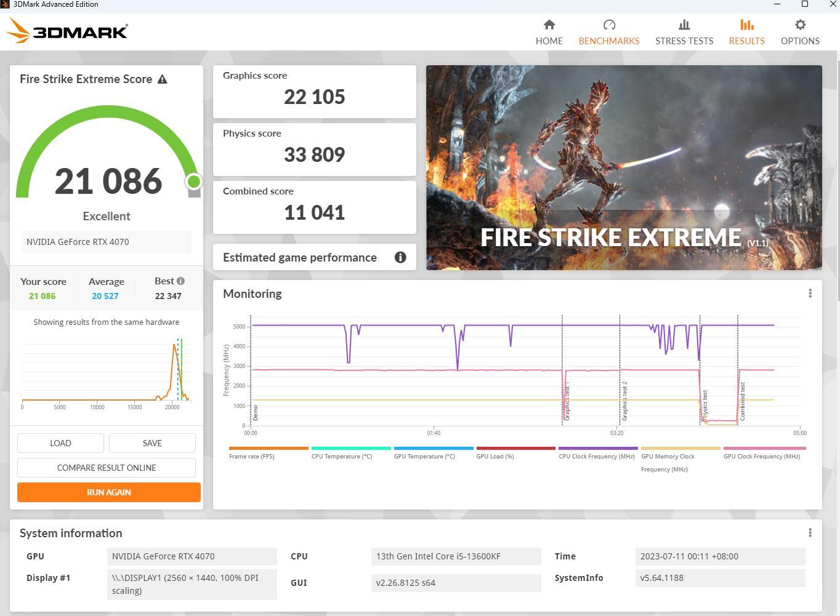Click the GPU field NVIDIA GeForce RTX 4070
The image size is (840, 616).
point(192,556)
